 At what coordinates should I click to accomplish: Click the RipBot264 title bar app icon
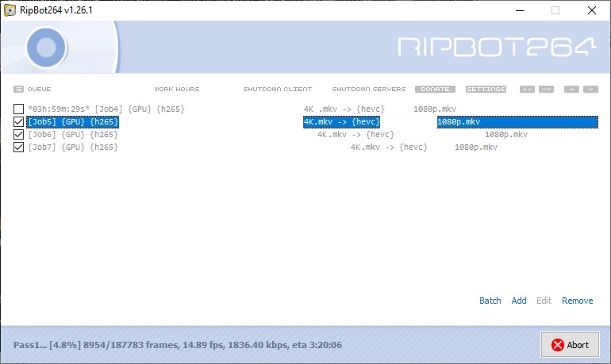coord(10,10)
